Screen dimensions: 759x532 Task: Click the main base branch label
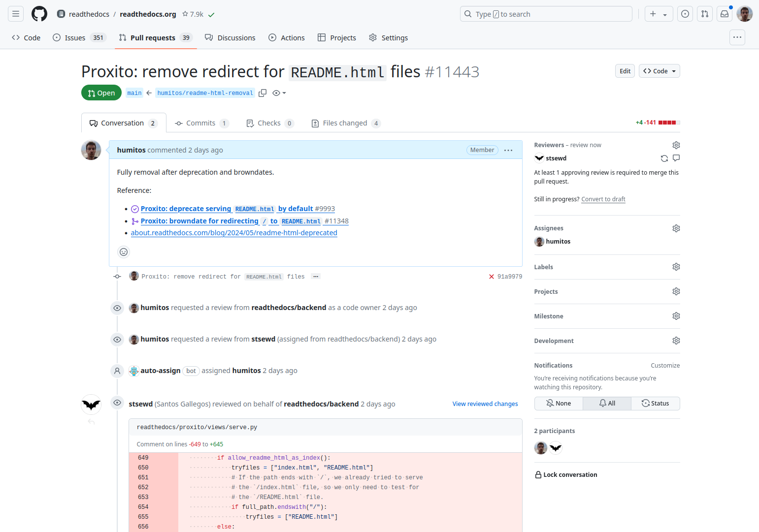pos(134,93)
